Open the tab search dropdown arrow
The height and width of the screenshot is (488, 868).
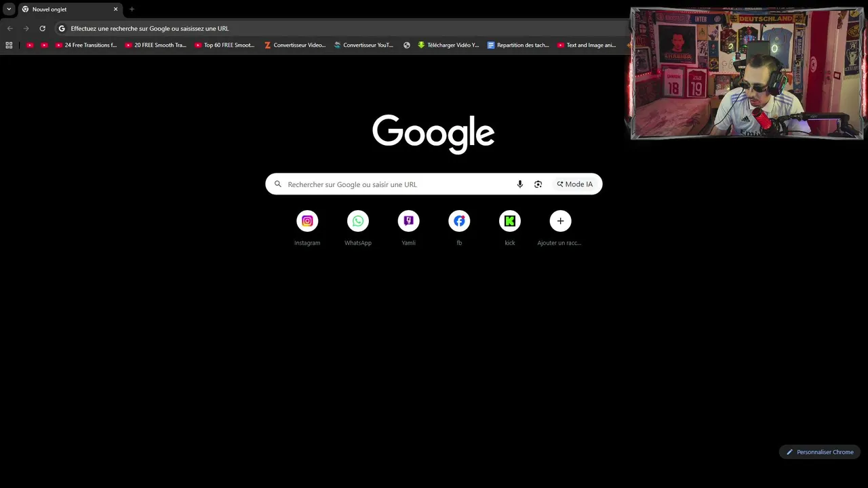point(9,9)
